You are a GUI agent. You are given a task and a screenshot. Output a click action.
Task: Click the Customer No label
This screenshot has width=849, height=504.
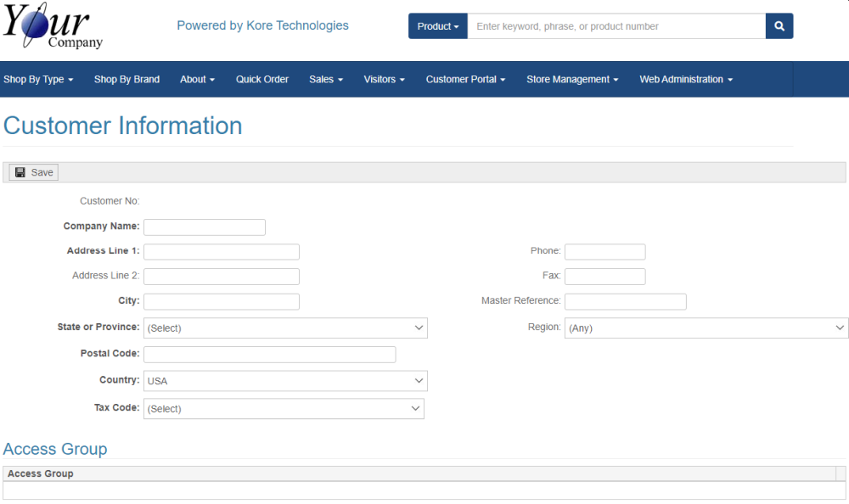click(110, 201)
